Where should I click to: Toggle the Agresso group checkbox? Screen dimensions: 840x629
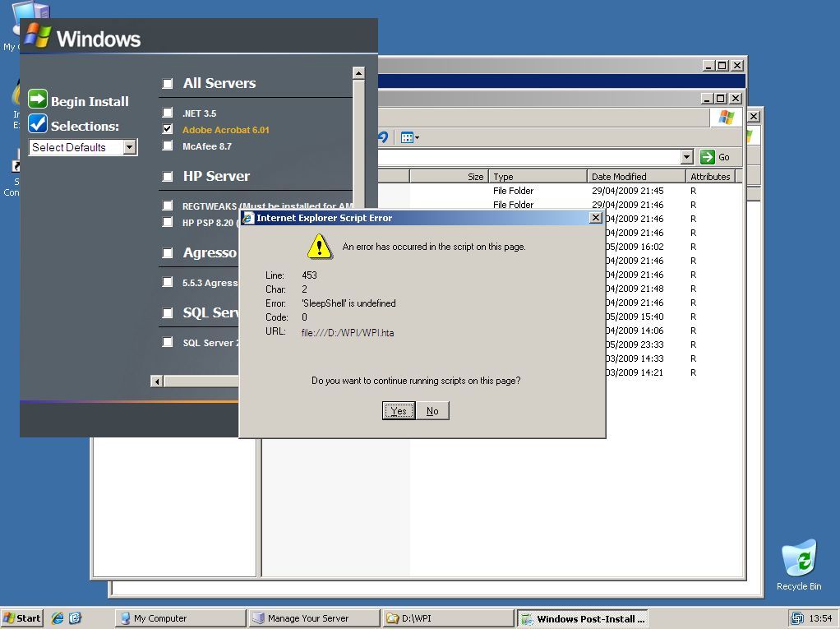tap(168, 253)
